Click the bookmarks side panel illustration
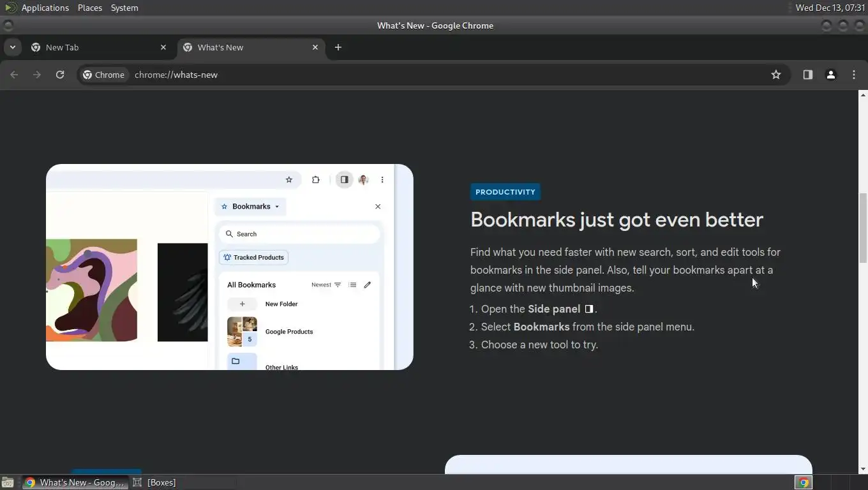Image resolution: width=868 pixels, height=490 pixels. click(x=230, y=267)
